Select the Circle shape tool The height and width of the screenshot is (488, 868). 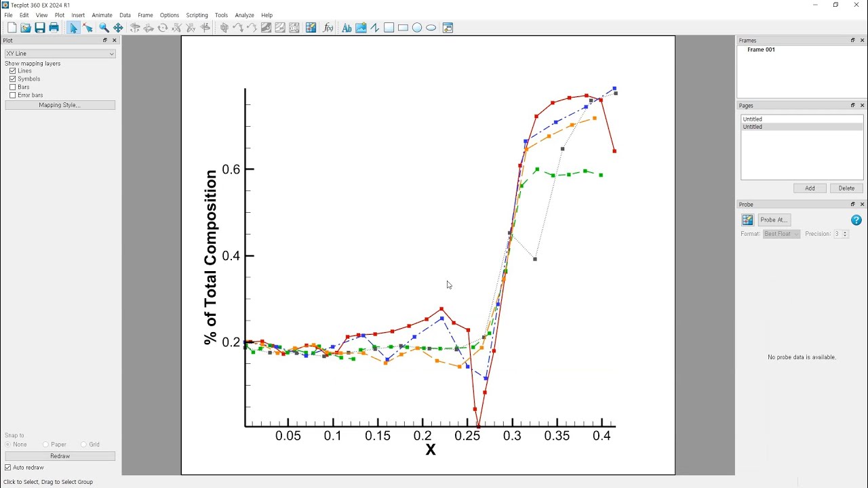417,28
